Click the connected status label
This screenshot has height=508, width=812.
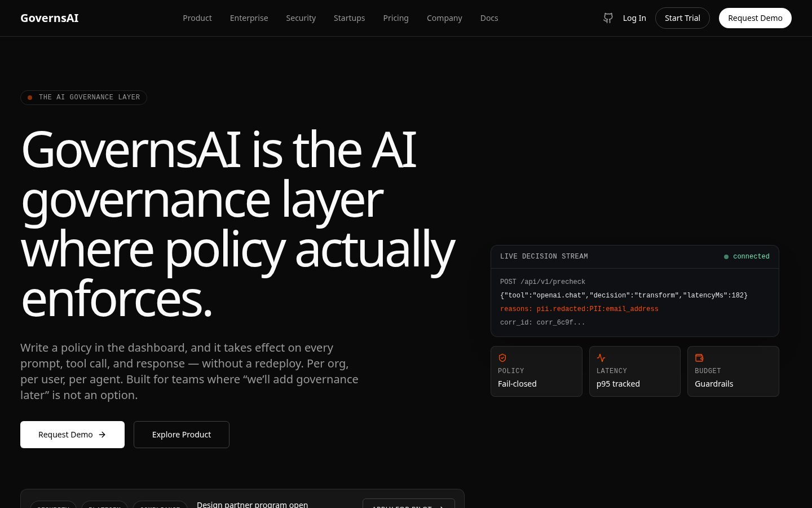pos(751,256)
